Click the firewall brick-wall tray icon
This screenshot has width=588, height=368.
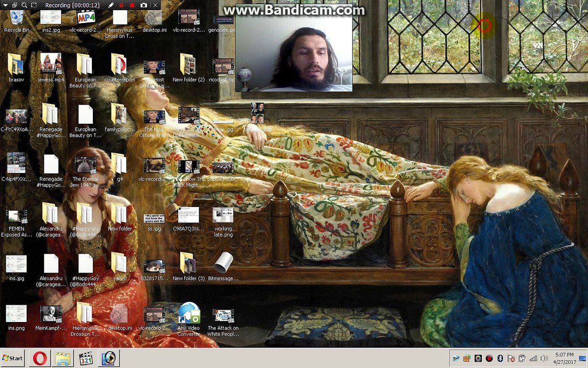[x=467, y=358]
